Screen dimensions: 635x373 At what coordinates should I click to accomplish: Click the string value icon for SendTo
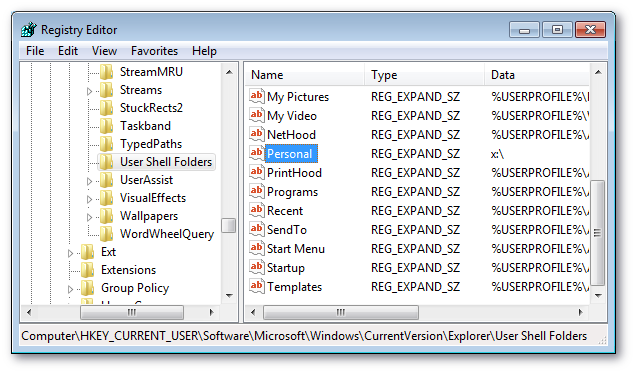pos(257,230)
